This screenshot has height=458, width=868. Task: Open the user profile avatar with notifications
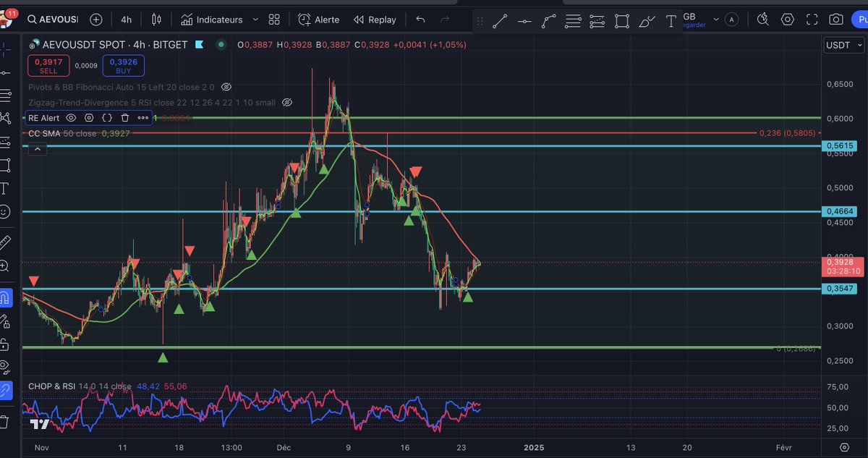(x=7, y=18)
